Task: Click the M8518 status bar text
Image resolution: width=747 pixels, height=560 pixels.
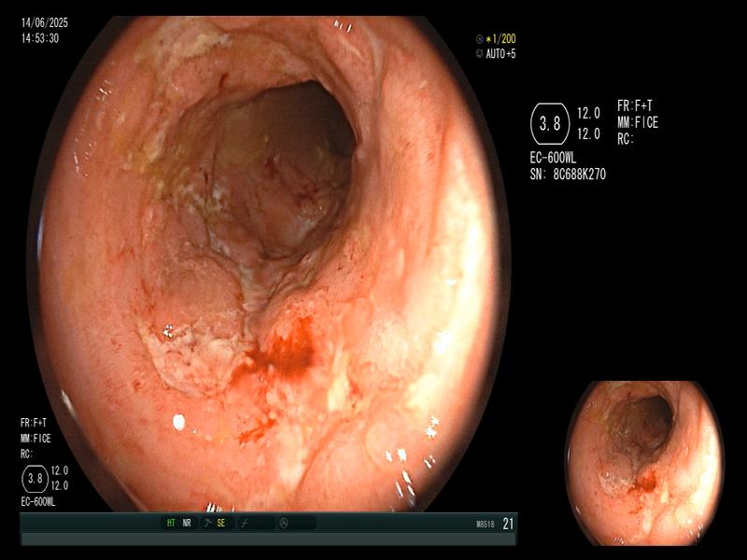Action: coord(486,525)
